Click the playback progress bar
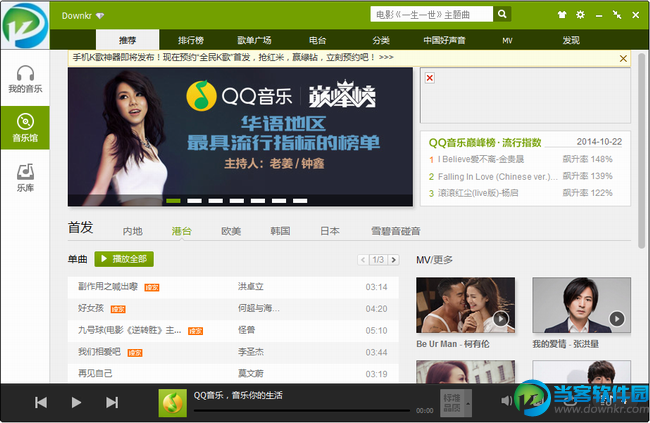 301,411
